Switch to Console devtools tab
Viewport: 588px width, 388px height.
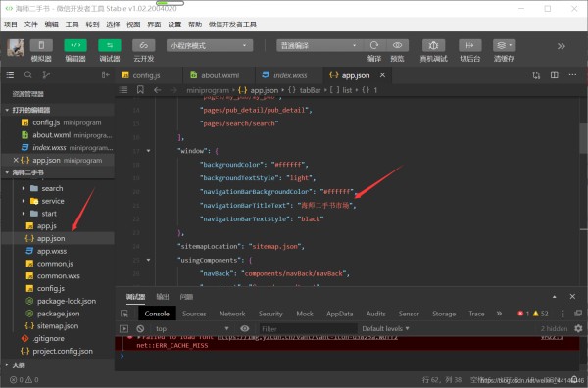click(x=157, y=314)
